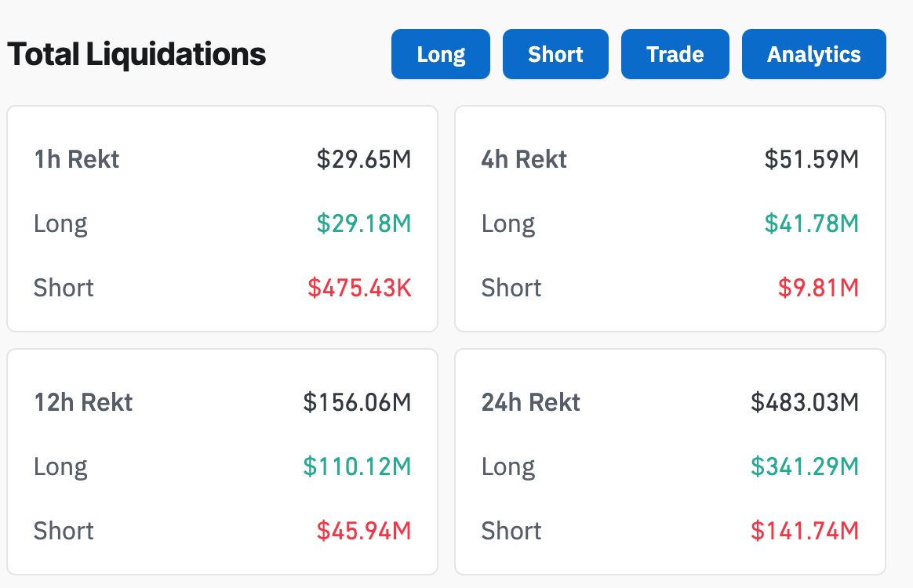The width and height of the screenshot is (913, 588).
Task: Click the 12h total value $156.06M
Action: [x=357, y=402]
